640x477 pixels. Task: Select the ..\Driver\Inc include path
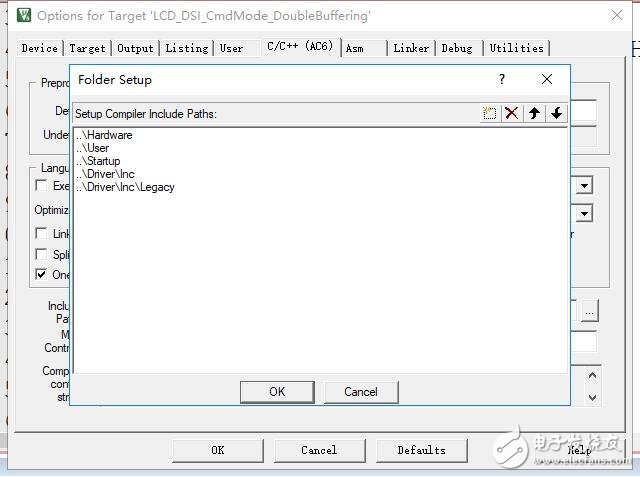coord(105,174)
